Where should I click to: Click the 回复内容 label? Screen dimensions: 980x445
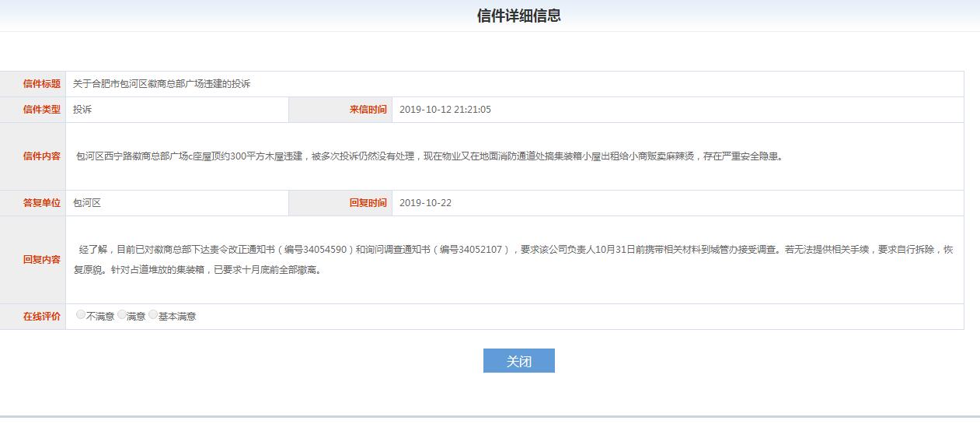click(42, 260)
